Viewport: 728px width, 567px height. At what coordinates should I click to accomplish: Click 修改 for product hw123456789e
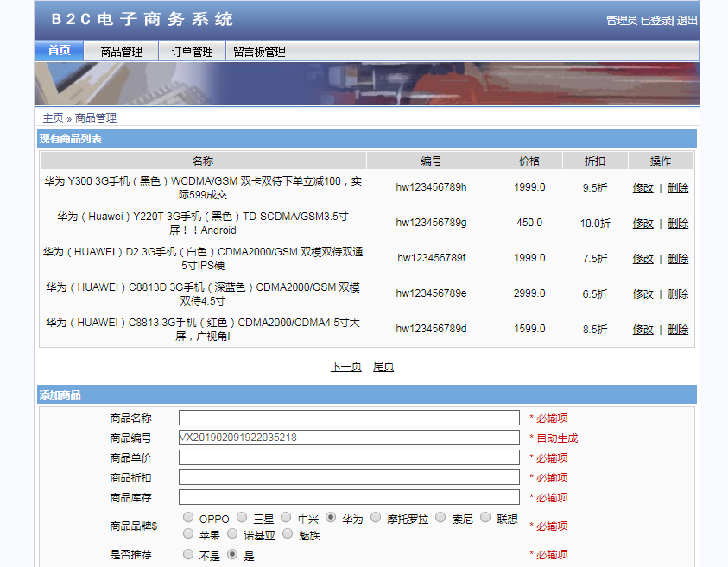tap(643, 293)
